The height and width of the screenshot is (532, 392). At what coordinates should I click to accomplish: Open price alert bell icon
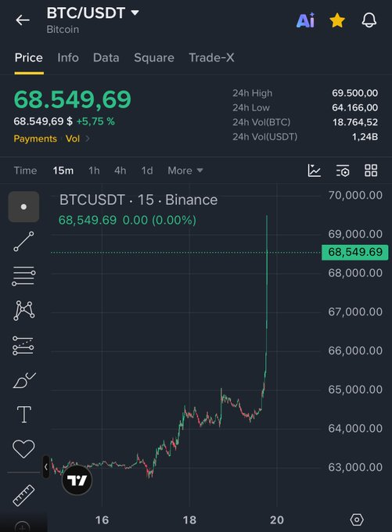[369, 20]
